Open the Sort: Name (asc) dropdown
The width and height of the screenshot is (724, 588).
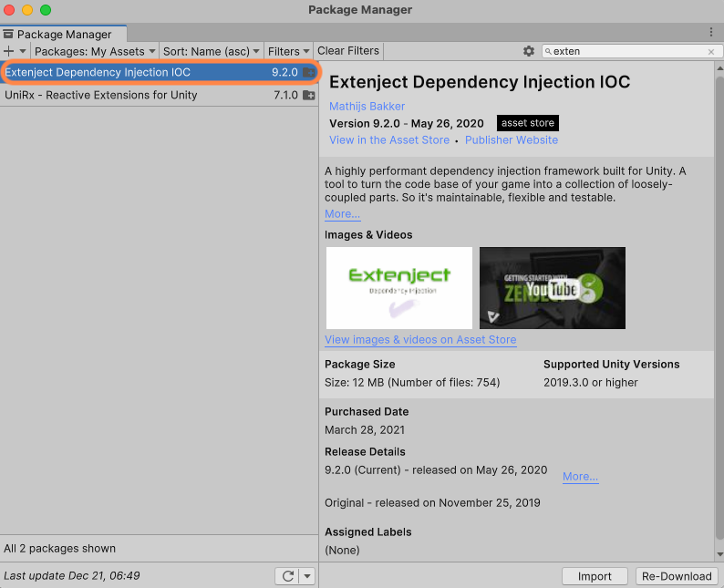point(211,51)
